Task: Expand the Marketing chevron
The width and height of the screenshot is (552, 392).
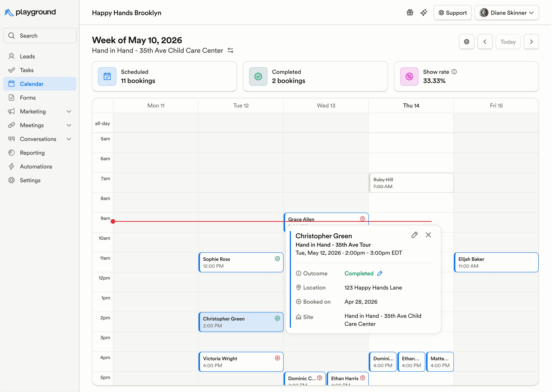Action: point(69,112)
